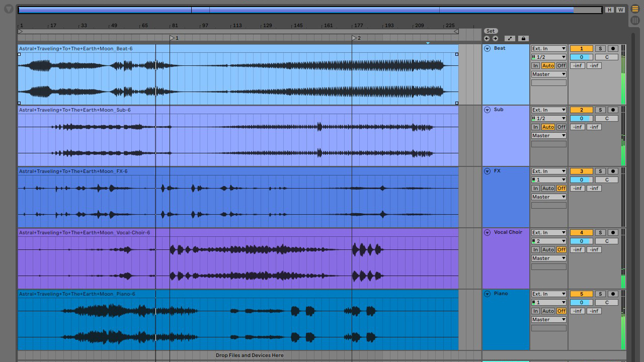Open Beat track Master output dropdown
The height and width of the screenshot is (362, 644).
(549, 74)
